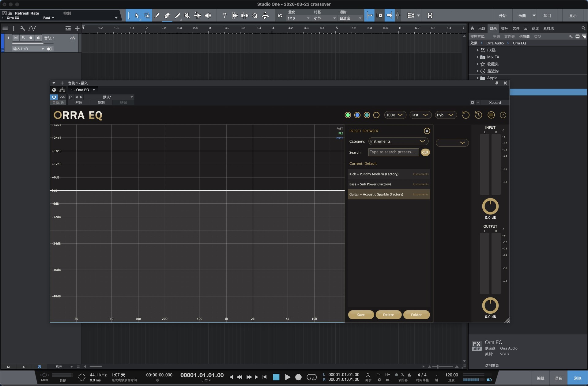The width and height of the screenshot is (588, 386).
Task: Toggle the Orra EQ plugin power button
Action: [x=54, y=97]
